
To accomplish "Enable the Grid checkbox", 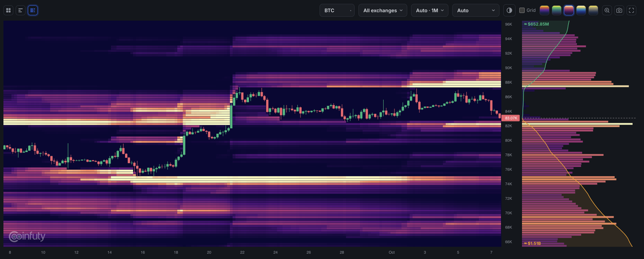I will 522,10.
